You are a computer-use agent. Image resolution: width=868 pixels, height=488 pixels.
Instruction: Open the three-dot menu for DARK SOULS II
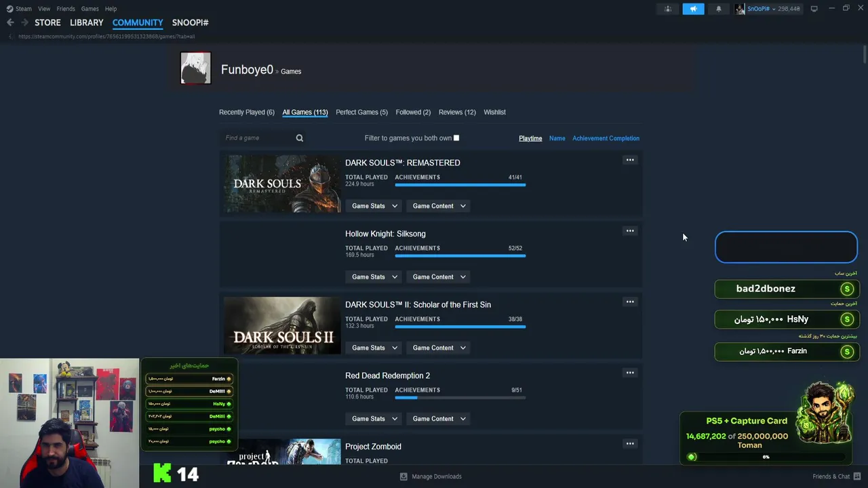tap(630, 302)
